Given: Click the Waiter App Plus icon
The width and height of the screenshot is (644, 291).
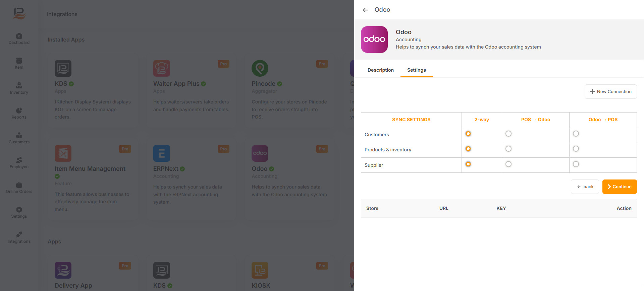Looking at the screenshot, I should tap(162, 68).
